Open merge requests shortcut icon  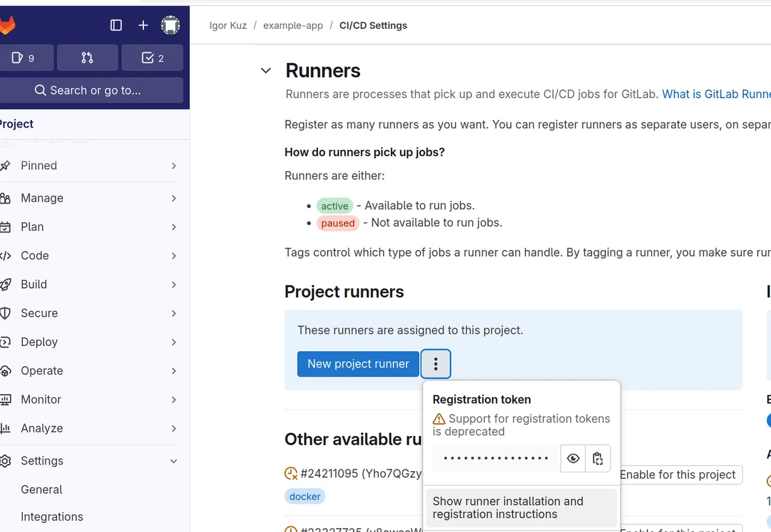click(x=87, y=58)
